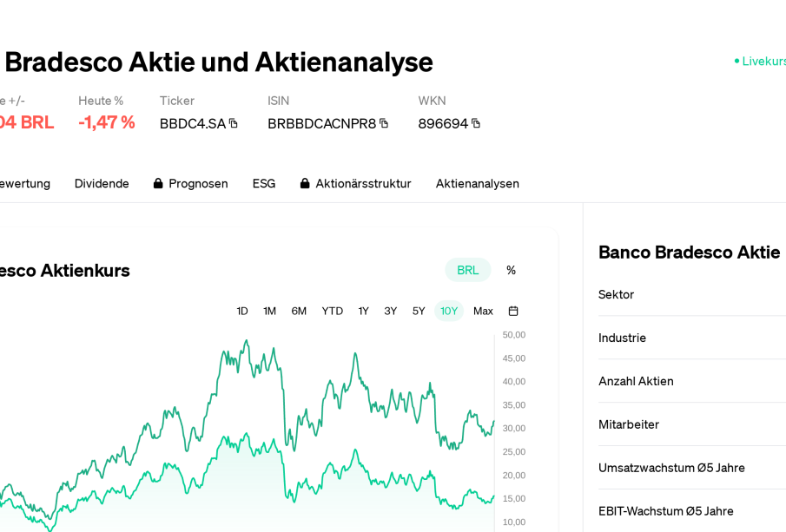
Task: Set chart range to YTD
Action: point(333,311)
